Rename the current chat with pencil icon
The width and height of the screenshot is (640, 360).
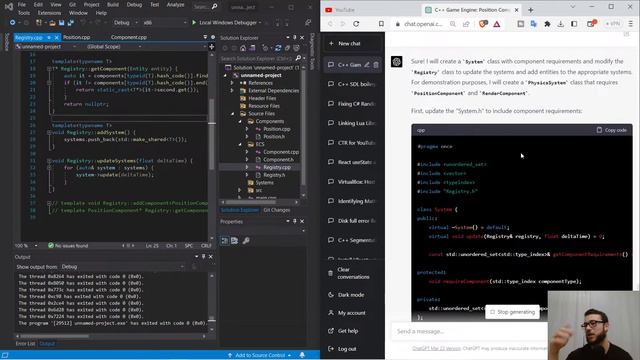point(367,64)
